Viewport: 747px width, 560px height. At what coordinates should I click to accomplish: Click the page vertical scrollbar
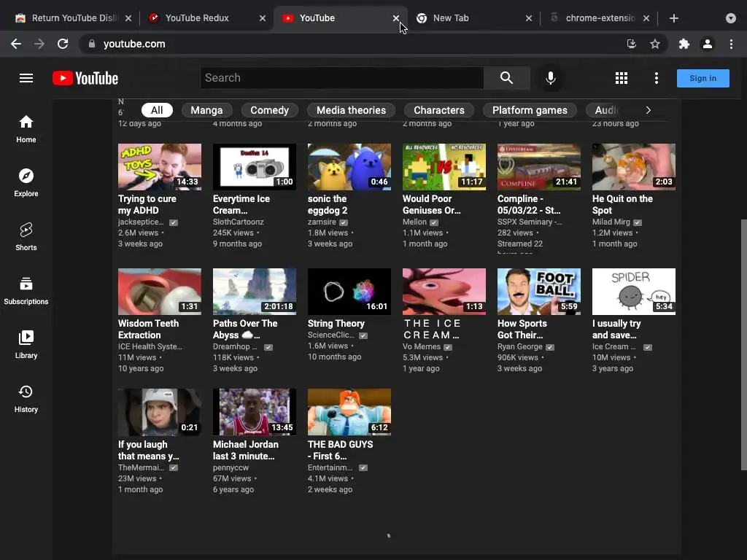pyautogui.click(x=743, y=344)
